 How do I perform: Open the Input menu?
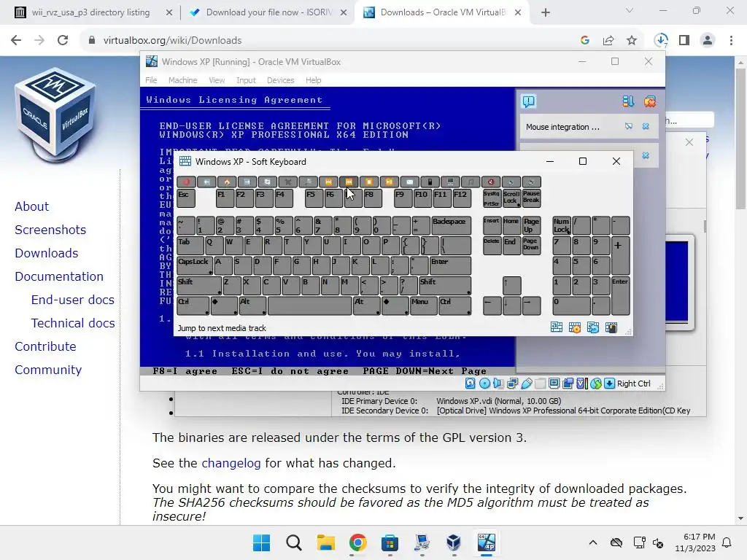[246, 80]
